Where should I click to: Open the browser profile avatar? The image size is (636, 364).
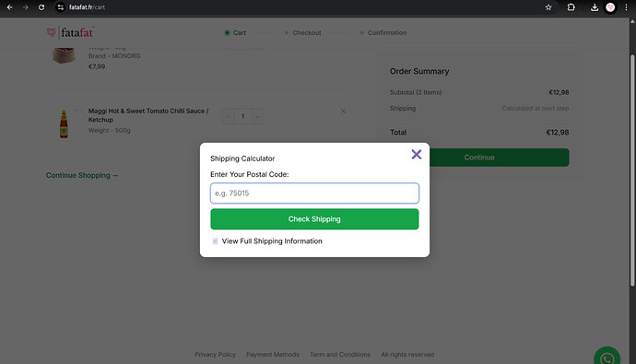tap(610, 7)
